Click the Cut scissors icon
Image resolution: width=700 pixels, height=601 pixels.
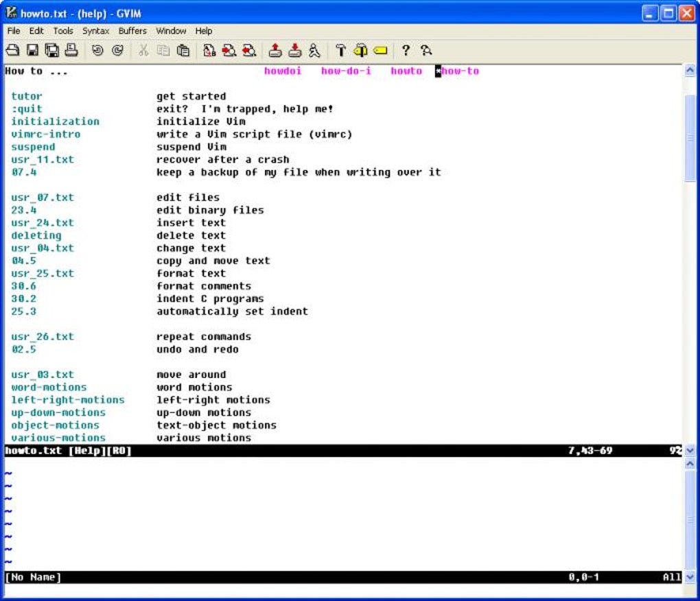143,50
